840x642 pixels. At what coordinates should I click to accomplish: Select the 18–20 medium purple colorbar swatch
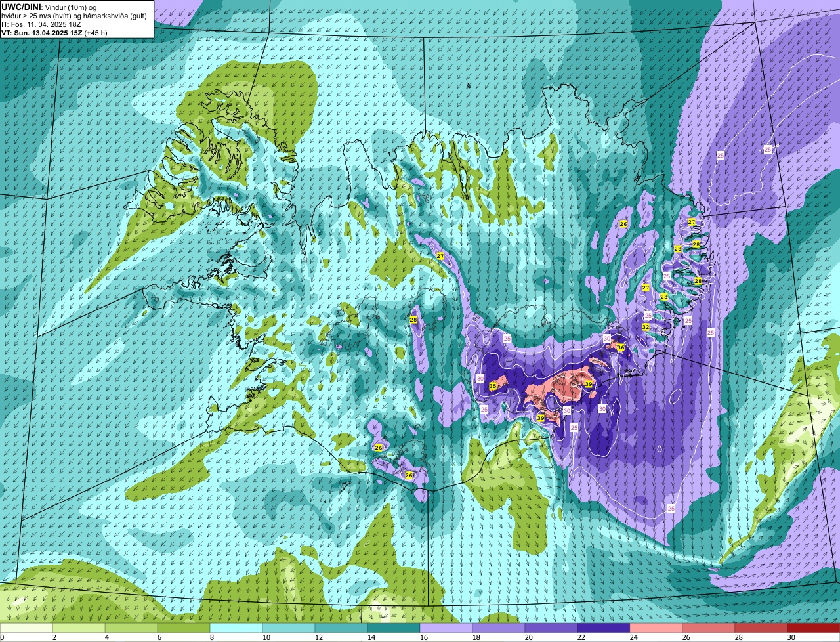click(499, 628)
